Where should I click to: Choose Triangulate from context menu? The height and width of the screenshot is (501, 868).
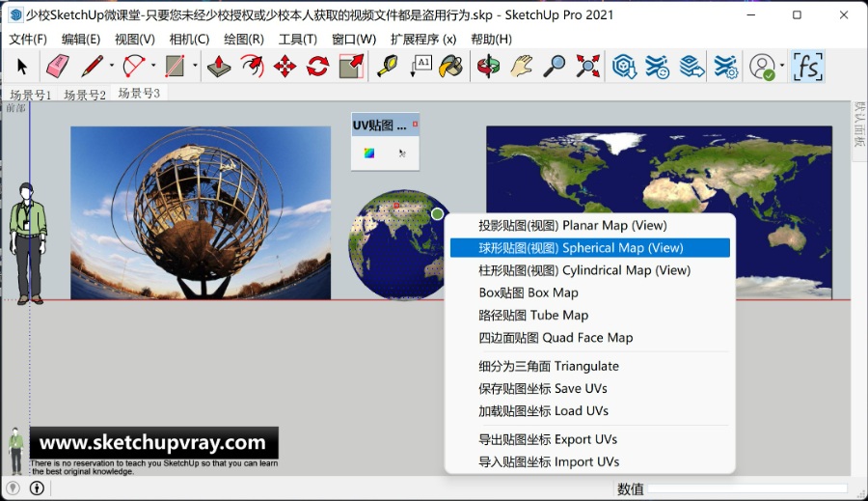[590, 366]
